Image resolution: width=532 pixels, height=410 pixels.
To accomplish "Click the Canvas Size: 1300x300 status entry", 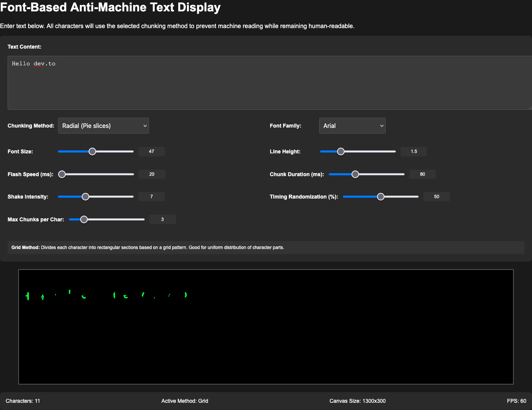I will pyautogui.click(x=358, y=401).
